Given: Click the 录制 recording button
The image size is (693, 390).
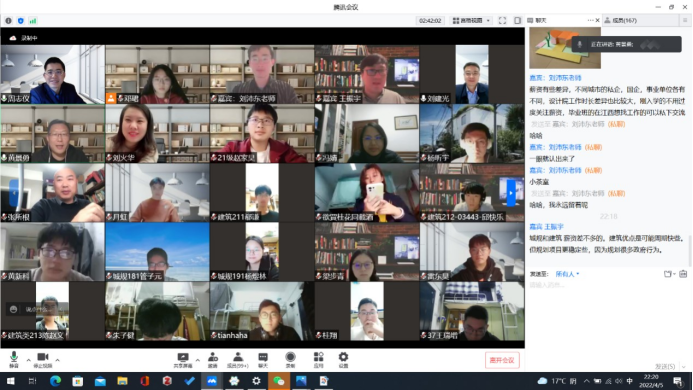Looking at the screenshot, I should pyautogui.click(x=290, y=359).
